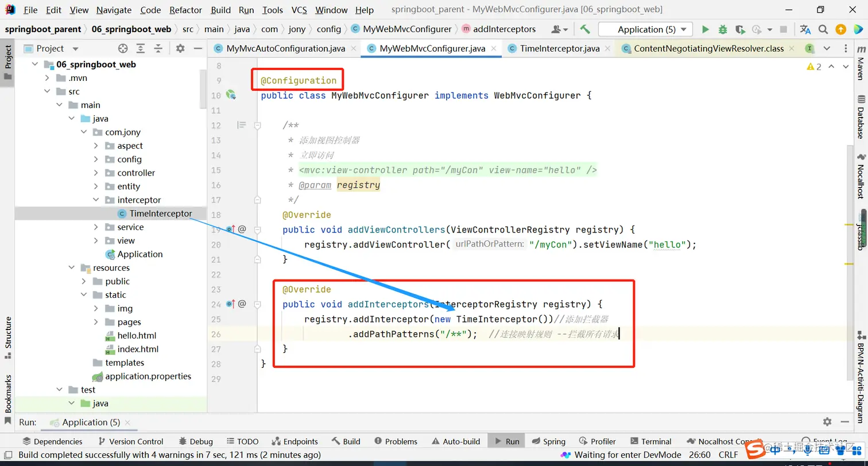Open the Profiler tool window
The image size is (868, 466).
tap(597, 441)
